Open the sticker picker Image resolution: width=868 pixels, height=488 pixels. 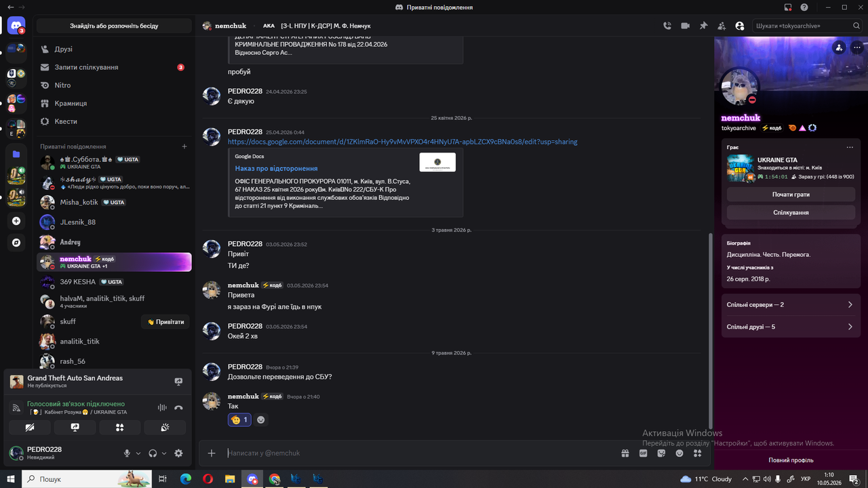662,453
